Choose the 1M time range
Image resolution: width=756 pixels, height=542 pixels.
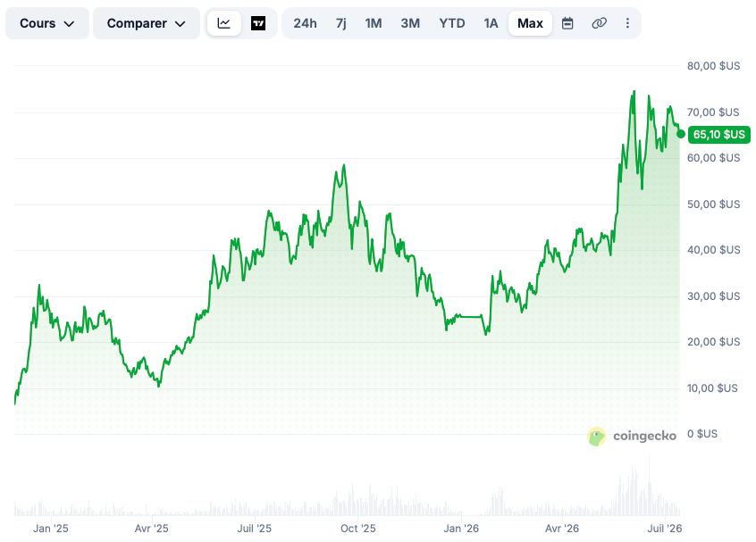point(374,23)
